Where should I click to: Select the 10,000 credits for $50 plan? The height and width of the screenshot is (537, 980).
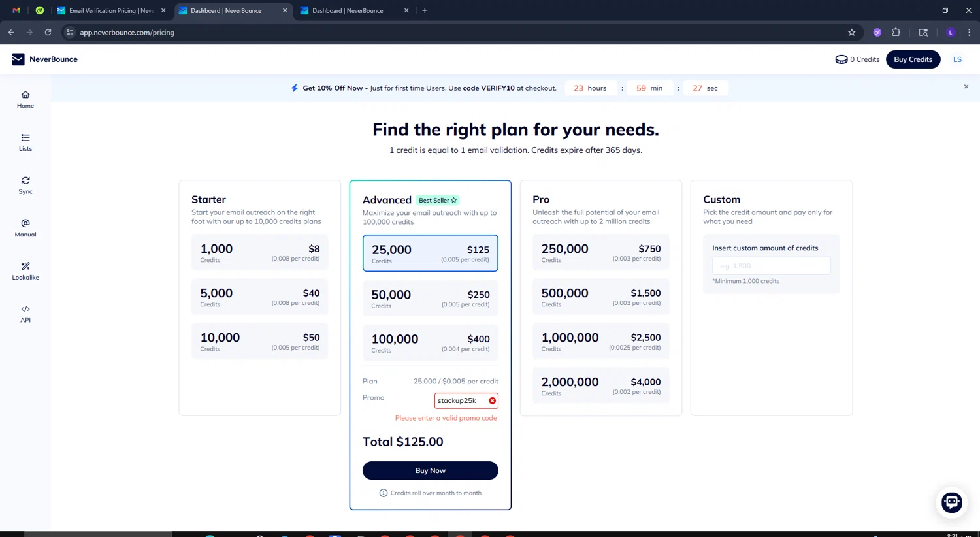coord(260,341)
